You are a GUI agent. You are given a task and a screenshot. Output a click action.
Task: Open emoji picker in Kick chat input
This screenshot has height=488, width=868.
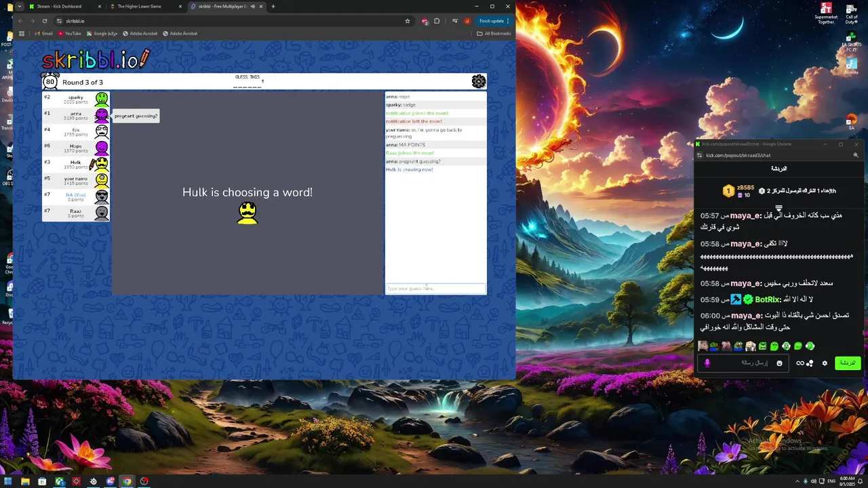coord(779,363)
